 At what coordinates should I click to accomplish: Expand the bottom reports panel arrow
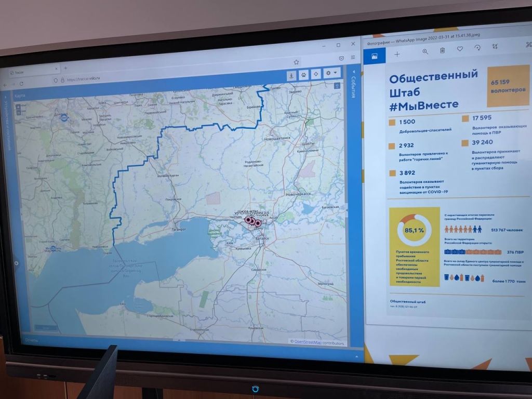tap(356, 356)
